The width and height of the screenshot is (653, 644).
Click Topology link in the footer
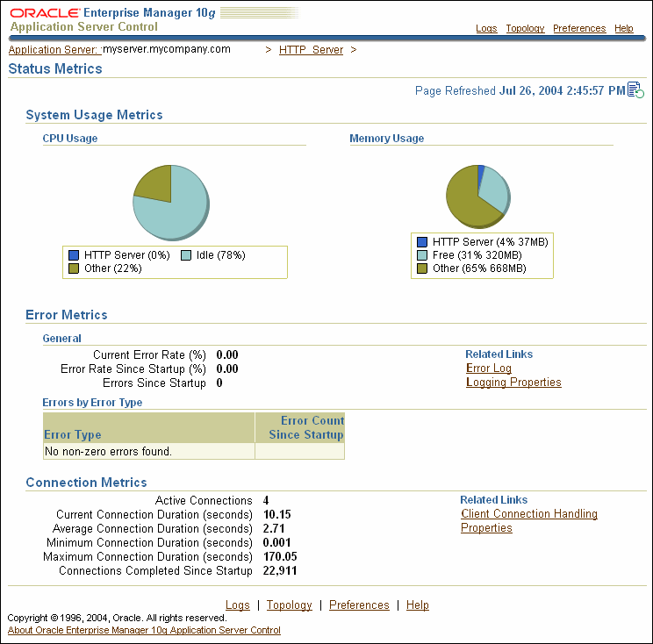(x=289, y=605)
